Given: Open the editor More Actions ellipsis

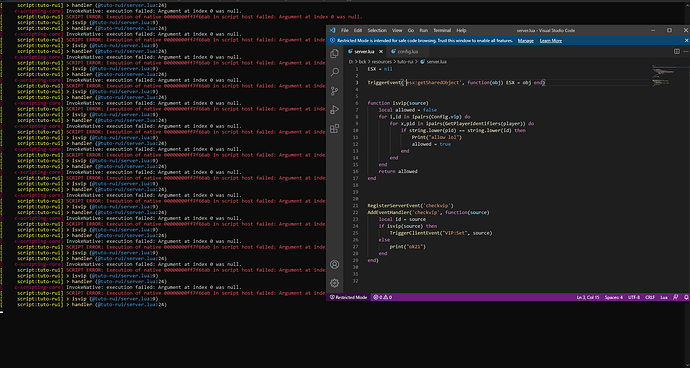Looking at the screenshot, I should (x=686, y=52).
